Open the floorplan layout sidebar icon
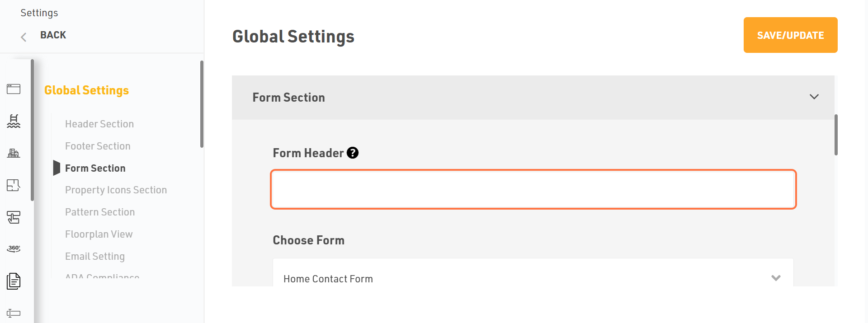868x323 pixels. point(14,185)
